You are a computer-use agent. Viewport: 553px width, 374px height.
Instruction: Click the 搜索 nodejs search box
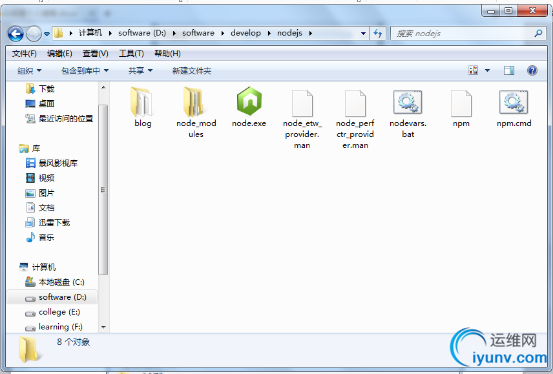(x=462, y=34)
